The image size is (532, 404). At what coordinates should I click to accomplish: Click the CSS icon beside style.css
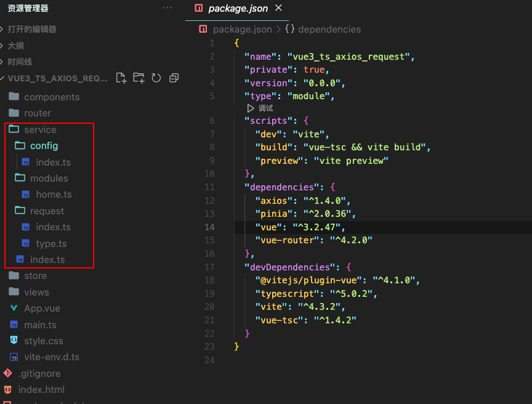click(14, 340)
